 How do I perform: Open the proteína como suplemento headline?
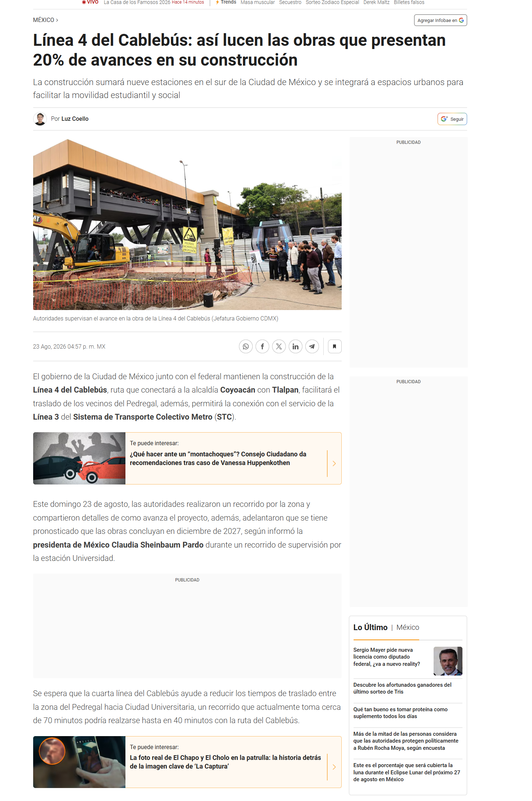point(400,713)
